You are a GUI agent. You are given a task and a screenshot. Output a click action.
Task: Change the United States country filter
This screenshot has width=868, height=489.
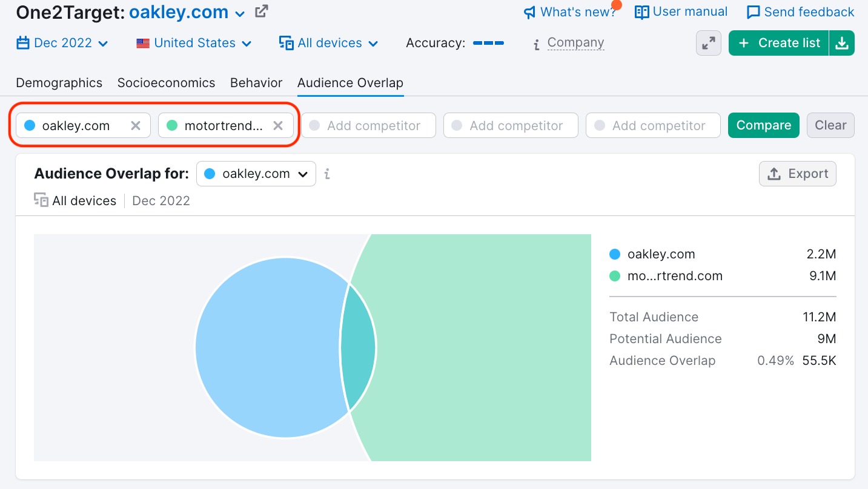194,43
